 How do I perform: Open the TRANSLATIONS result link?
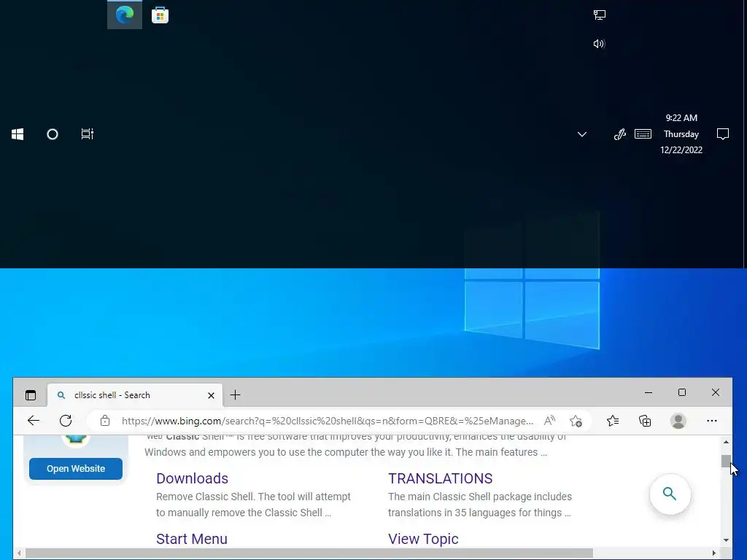point(440,478)
